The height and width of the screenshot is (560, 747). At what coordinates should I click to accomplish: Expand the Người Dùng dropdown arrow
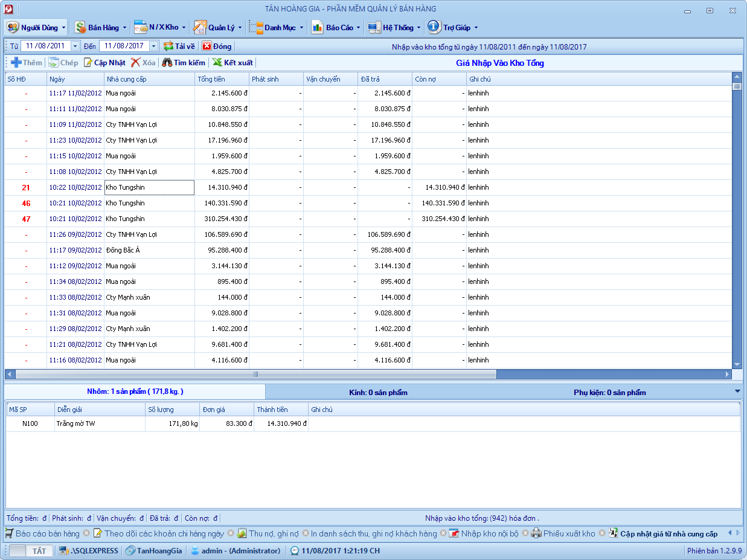63,28
